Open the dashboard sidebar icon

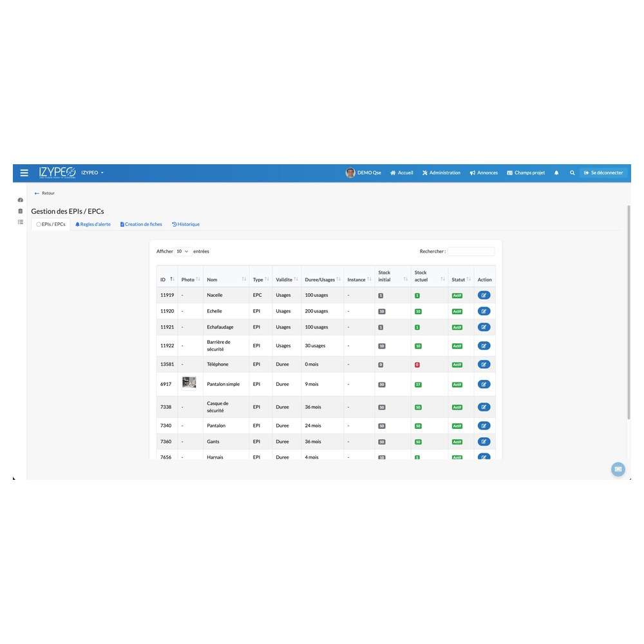coord(20,200)
